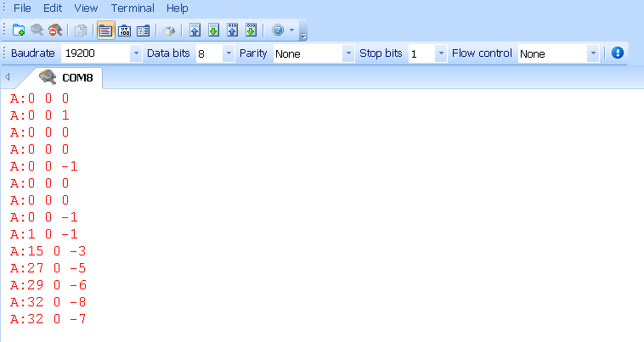
Task: Click the disconnect icon with red stop sign
Action: 55,31
